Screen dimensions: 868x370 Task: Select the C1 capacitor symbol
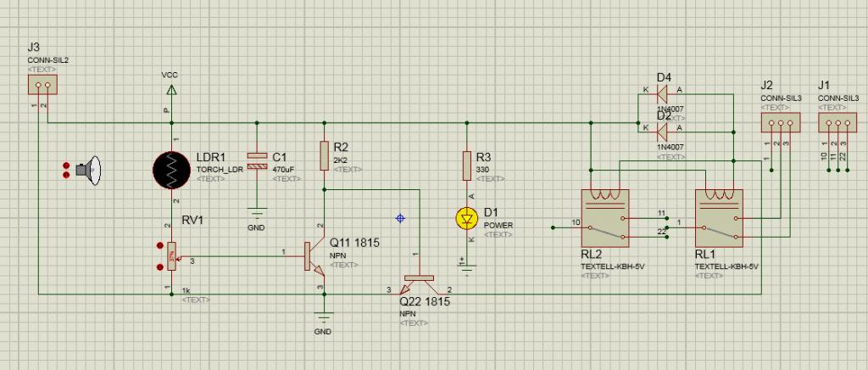pyautogui.click(x=257, y=160)
